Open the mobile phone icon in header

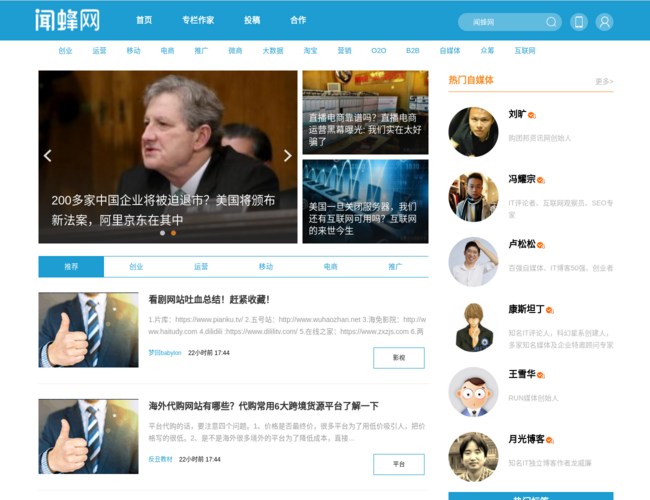tap(578, 22)
